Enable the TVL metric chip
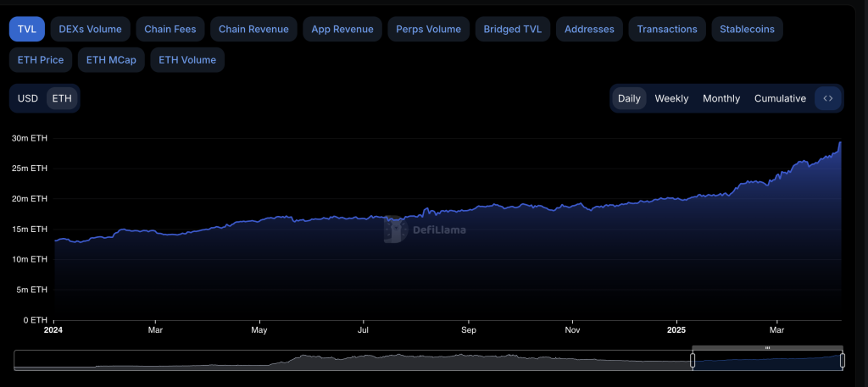The image size is (868, 387). point(26,29)
